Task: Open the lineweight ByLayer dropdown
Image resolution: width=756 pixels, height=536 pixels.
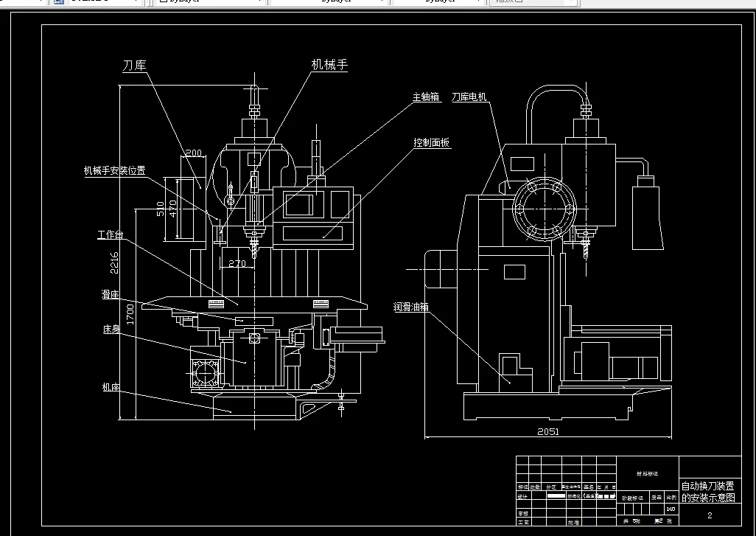Action: pyautogui.click(x=477, y=3)
